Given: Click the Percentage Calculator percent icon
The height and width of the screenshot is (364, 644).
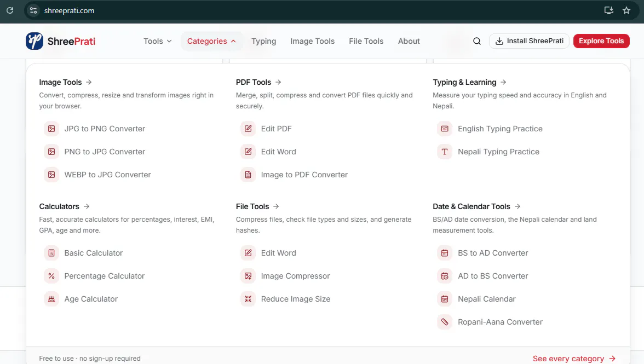Looking at the screenshot, I should tap(51, 276).
